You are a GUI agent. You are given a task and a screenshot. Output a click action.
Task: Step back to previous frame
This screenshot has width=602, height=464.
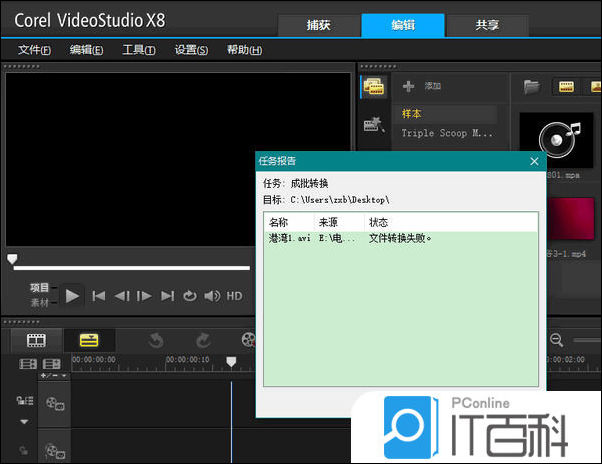[x=121, y=296]
